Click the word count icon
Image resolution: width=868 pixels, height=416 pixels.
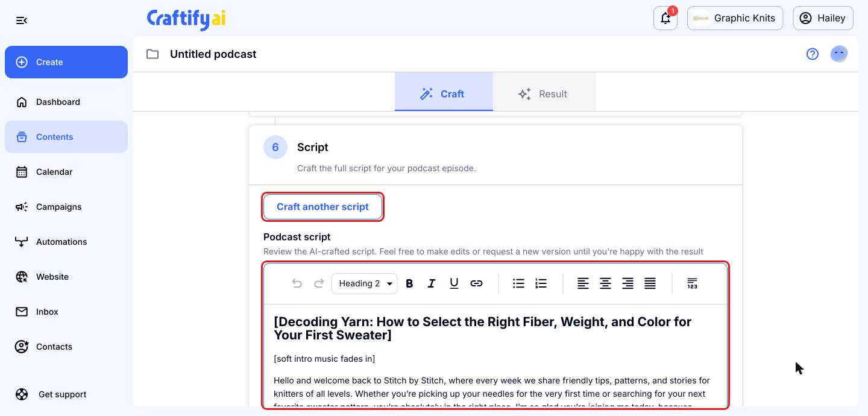click(x=692, y=283)
